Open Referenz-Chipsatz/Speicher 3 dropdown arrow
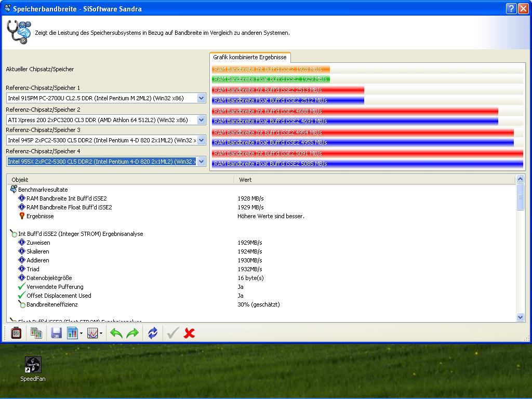The height and width of the screenshot is (399, 532). pos(201,140)
